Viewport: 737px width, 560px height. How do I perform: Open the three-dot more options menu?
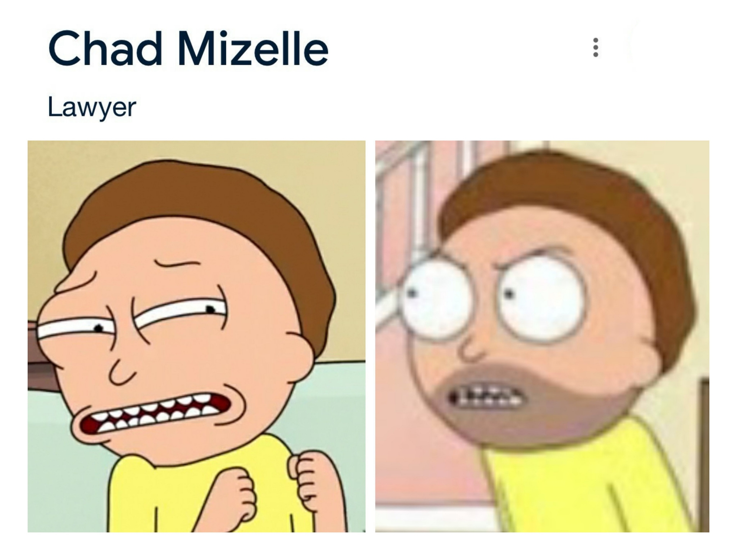click(x=595, y=47)
